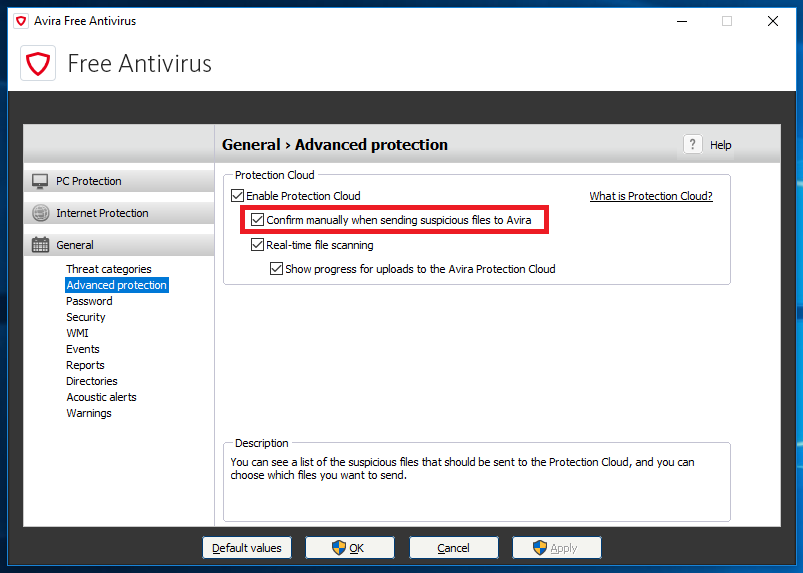Image resolution: width=803 pixels, height=573 pixels.
Task: Click the General › Advanced protection heading
Action: point(335,145)
